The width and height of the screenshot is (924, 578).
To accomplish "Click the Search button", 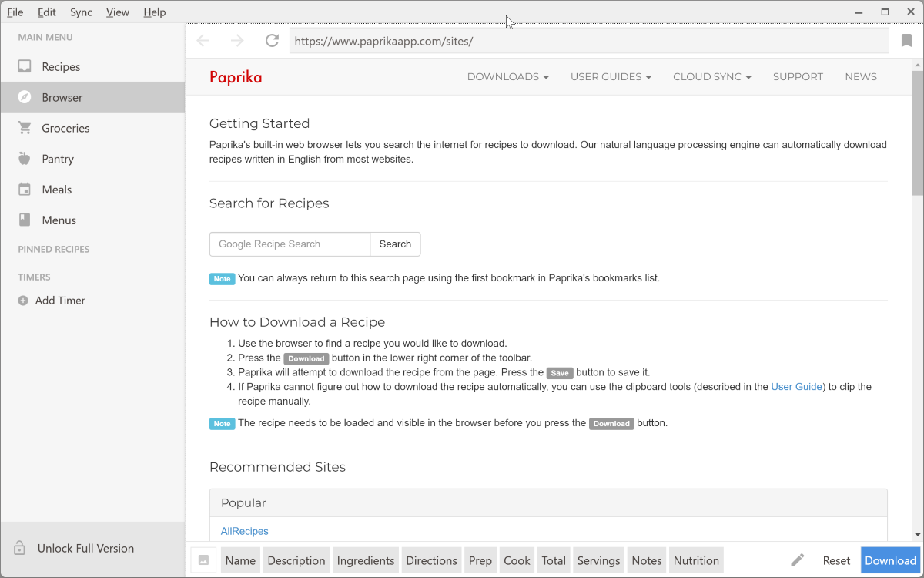I will point(395,244).
